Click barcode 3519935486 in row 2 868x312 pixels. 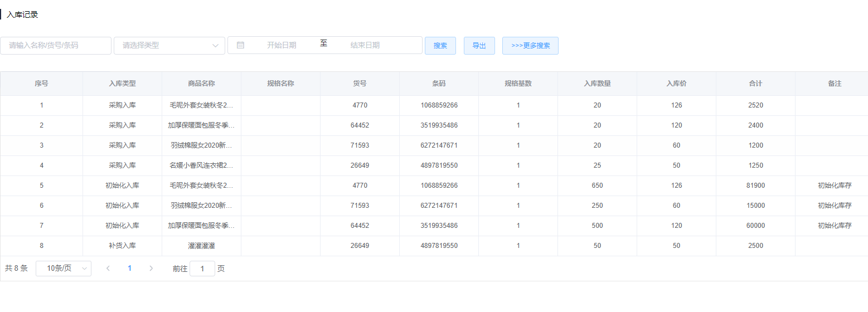point(439,125)
